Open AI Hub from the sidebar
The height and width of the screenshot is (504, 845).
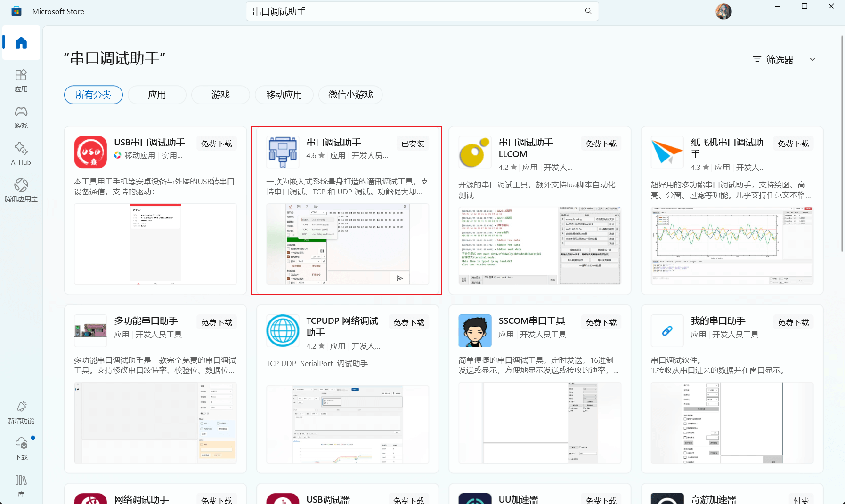click(x=21, y=154)
